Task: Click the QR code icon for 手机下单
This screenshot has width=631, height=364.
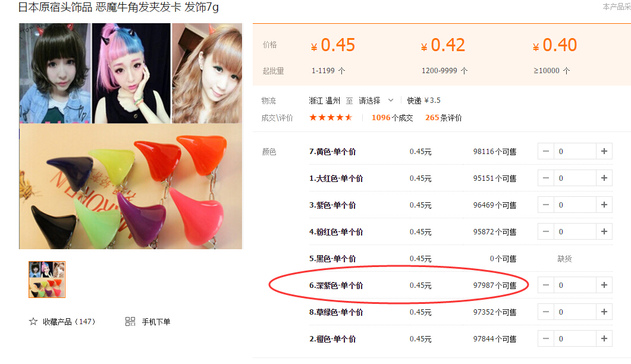Action: click(x=130, y=321)
